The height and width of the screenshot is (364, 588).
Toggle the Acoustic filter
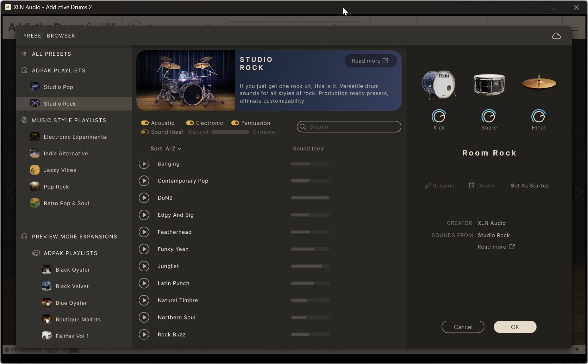145,123
